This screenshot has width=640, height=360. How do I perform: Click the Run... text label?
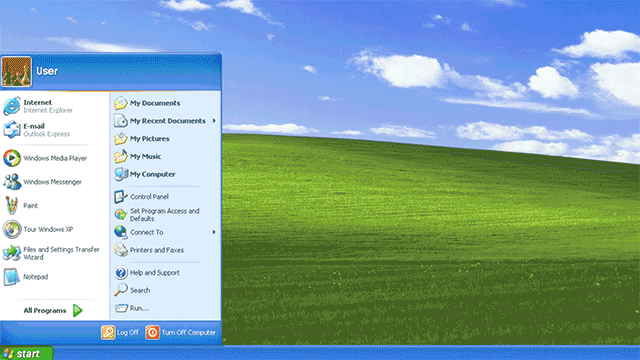click(x=139, y=308)
